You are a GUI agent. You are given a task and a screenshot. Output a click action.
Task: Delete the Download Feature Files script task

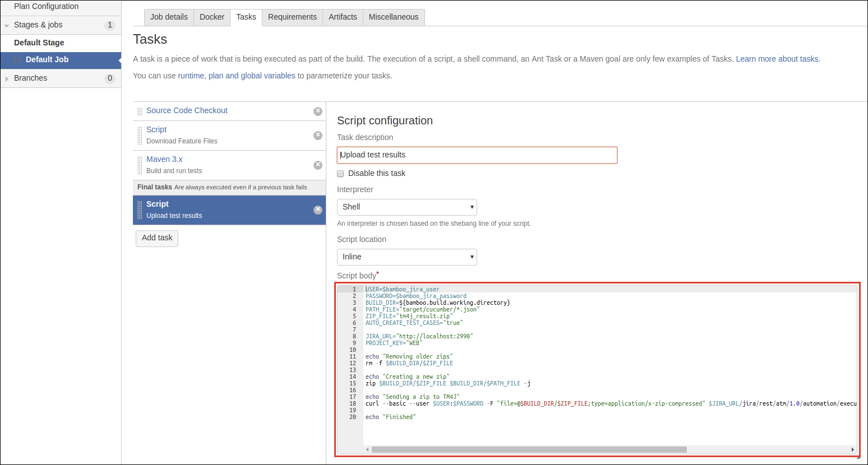click(318, 136)
